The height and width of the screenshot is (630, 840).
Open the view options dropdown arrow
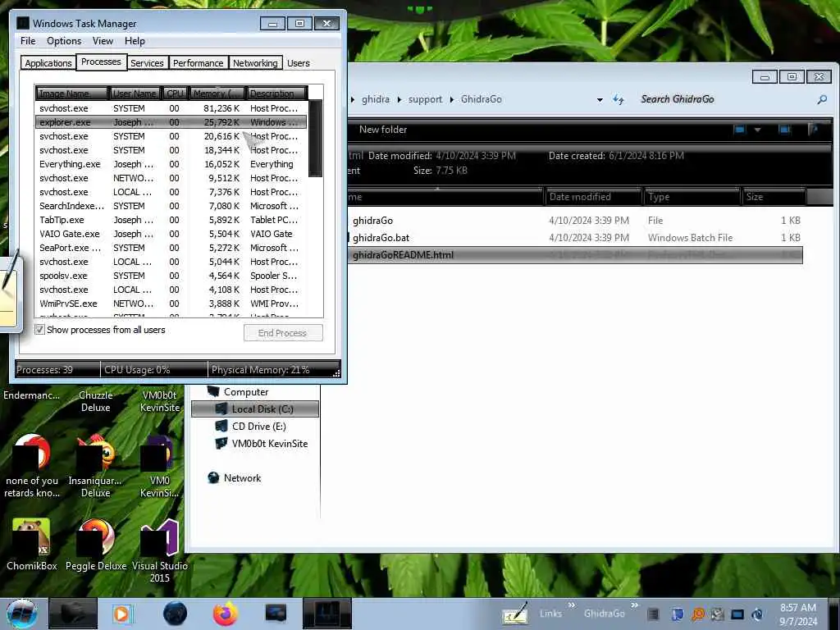click(757, 130)
